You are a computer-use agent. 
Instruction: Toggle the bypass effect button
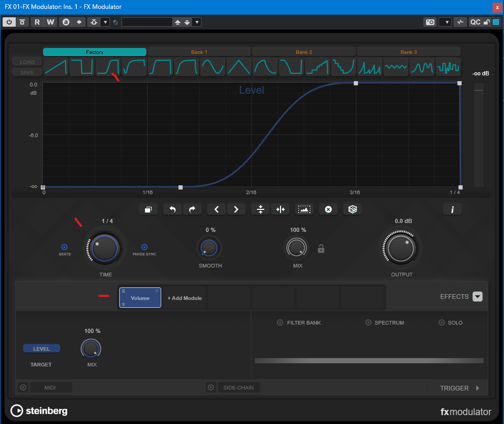click(x=22, y=22)
